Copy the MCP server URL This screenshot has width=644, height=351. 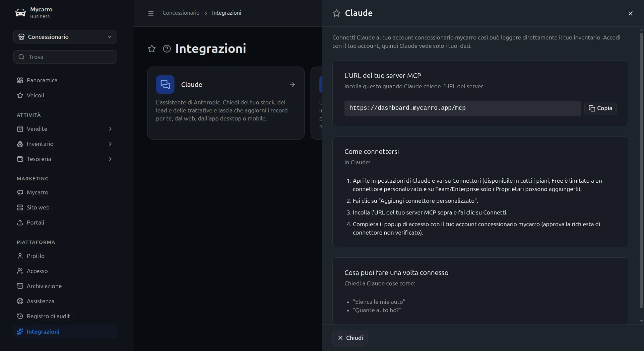pyautogui.click(x=600, y=108)
